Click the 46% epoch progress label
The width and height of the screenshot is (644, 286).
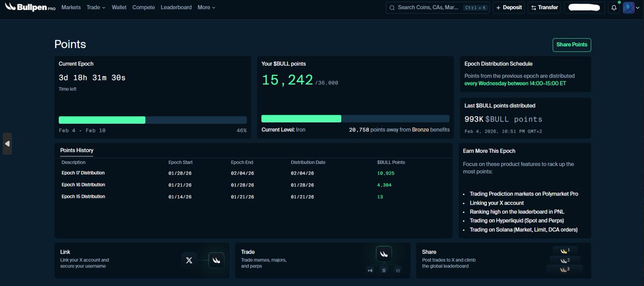coord(241,131)
